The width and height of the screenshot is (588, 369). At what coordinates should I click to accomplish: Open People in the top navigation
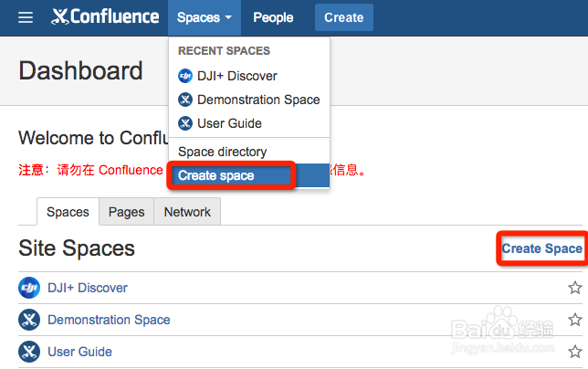(273, 17)
